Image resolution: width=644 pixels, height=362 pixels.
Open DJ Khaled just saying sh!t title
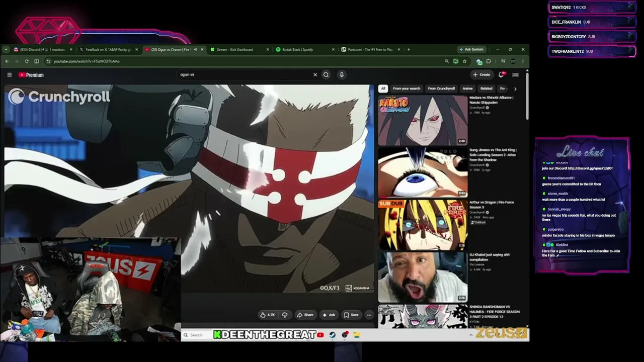[x=490, y=257]
